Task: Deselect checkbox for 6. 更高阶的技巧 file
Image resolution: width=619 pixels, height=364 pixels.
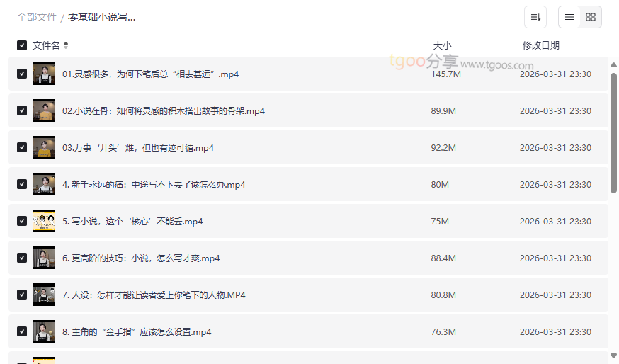Action: coord(22,258)
